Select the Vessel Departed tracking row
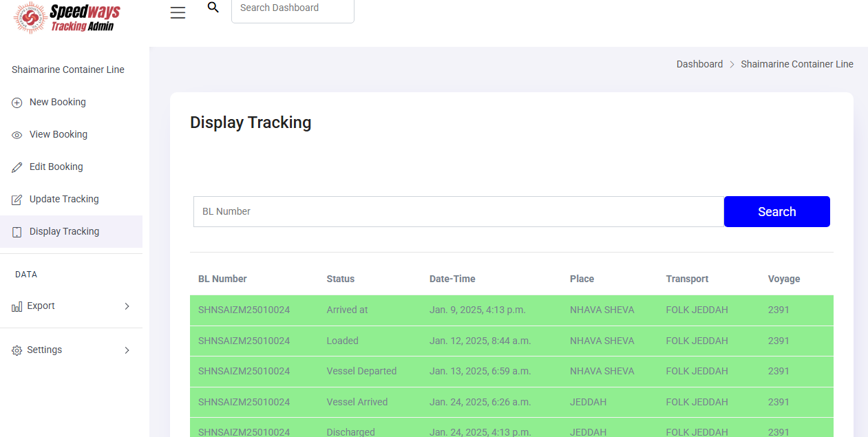 pos(511,371)
